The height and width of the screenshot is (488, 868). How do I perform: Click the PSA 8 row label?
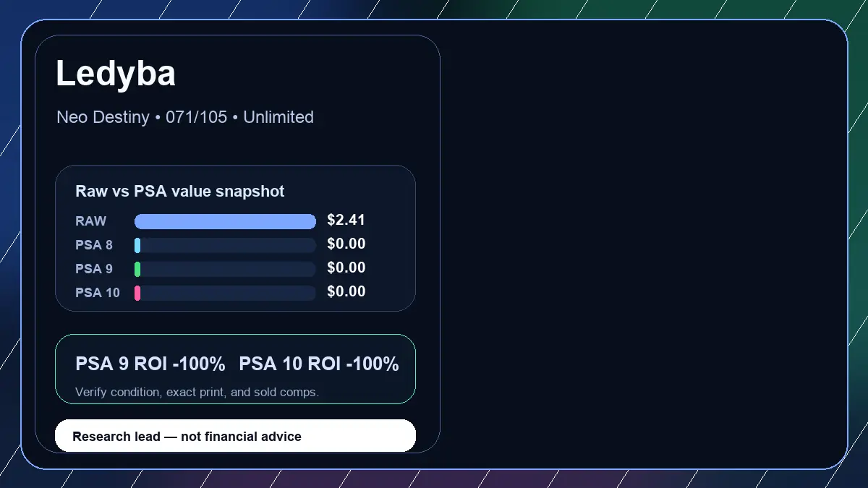click(94, 245)
